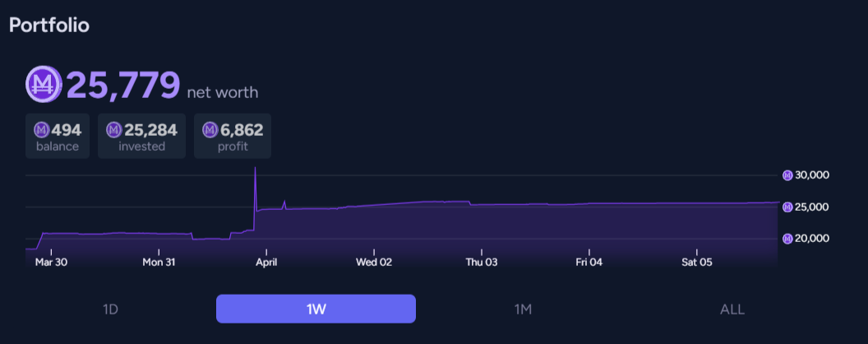Click the 20,000 axis value
Screen dimensions: 868x344
(x=812, y=239)
